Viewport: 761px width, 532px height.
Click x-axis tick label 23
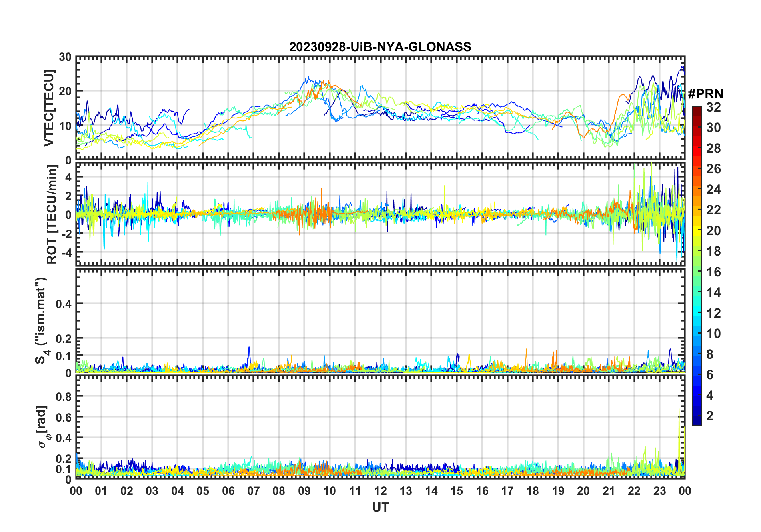[x=659, y=491]
